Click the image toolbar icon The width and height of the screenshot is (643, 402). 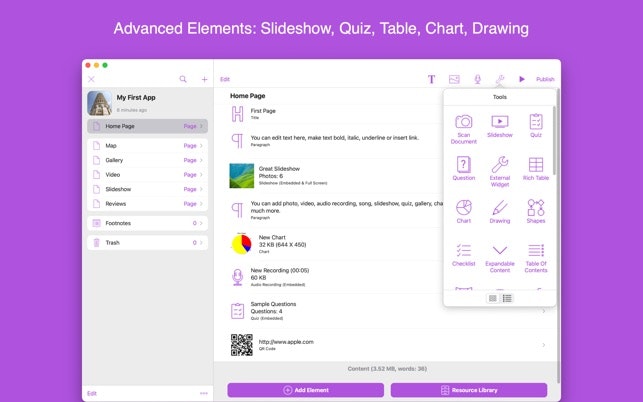pyautogui.click(x=454, y=79)
